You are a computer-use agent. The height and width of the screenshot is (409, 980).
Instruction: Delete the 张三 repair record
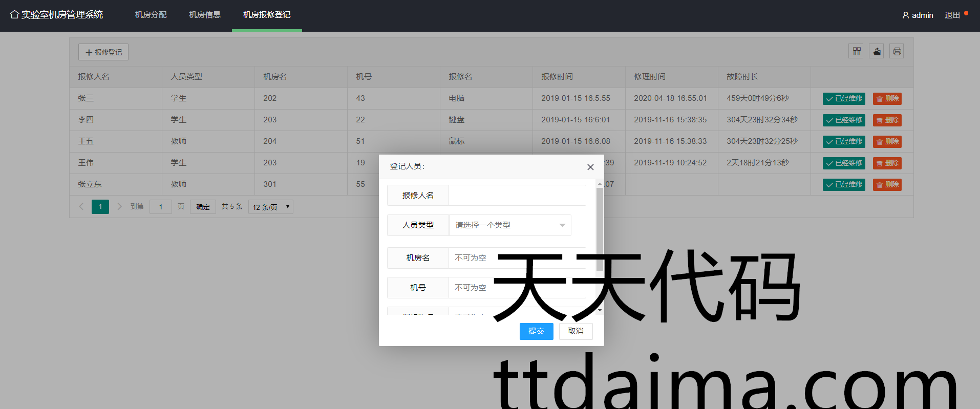[x=887, y=99]
